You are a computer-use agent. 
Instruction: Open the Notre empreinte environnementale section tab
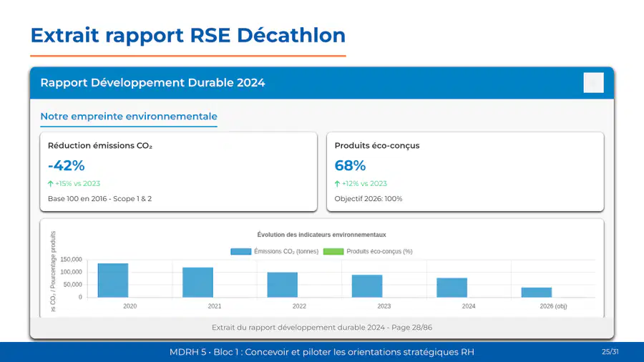129,116
